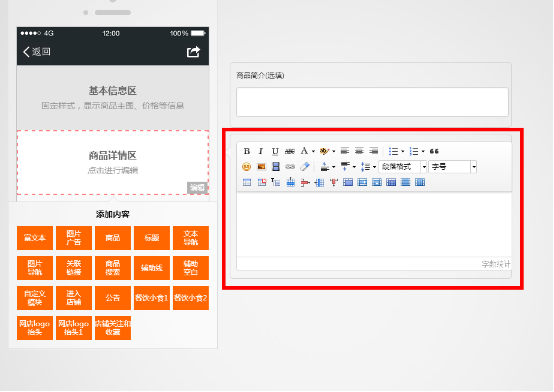
Task: Open the 字号 font size dropdown
Action: pyautogui.click(x=474, y=166)
